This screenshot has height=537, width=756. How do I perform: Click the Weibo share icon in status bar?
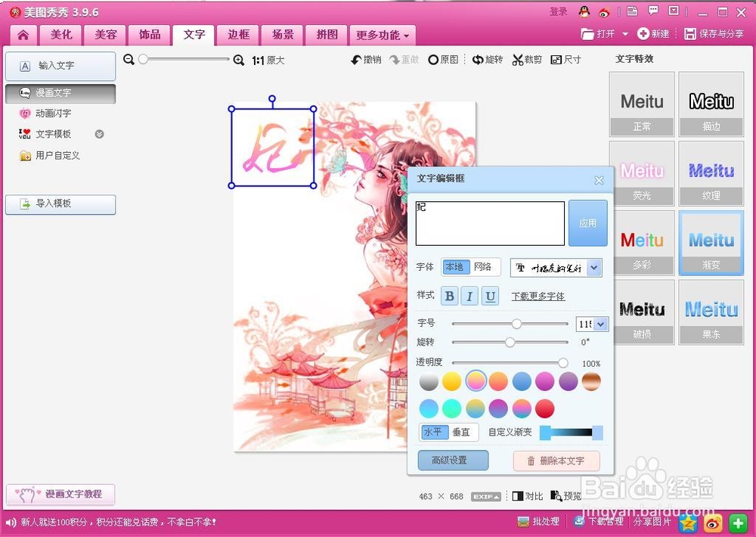coord(713,523)
